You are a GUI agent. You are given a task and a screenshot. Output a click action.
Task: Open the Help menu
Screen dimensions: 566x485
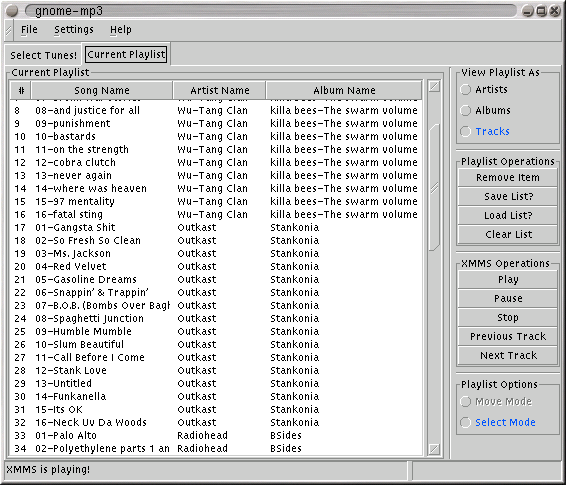(x=121, y=30)
